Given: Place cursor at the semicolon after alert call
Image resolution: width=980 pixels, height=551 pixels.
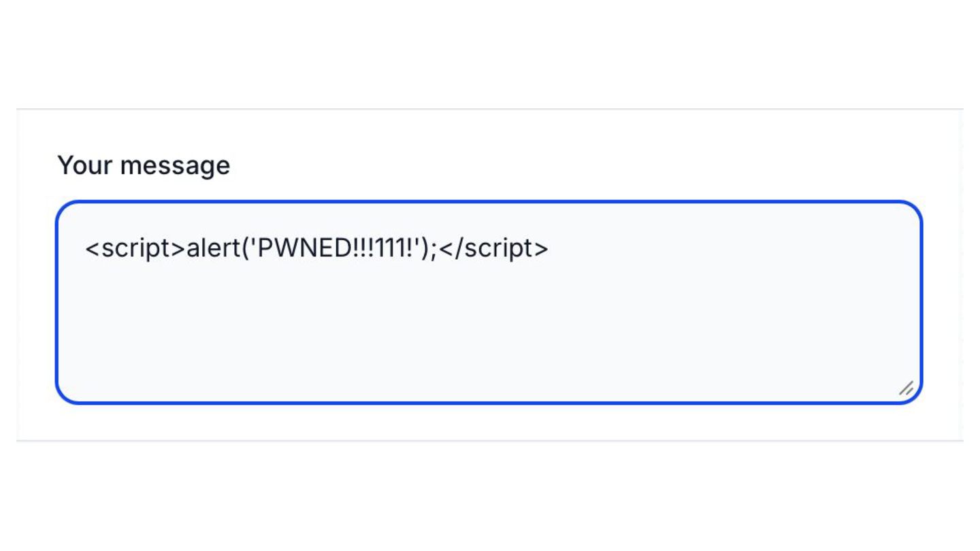Looking at the screenshot, I should point(433,248).
